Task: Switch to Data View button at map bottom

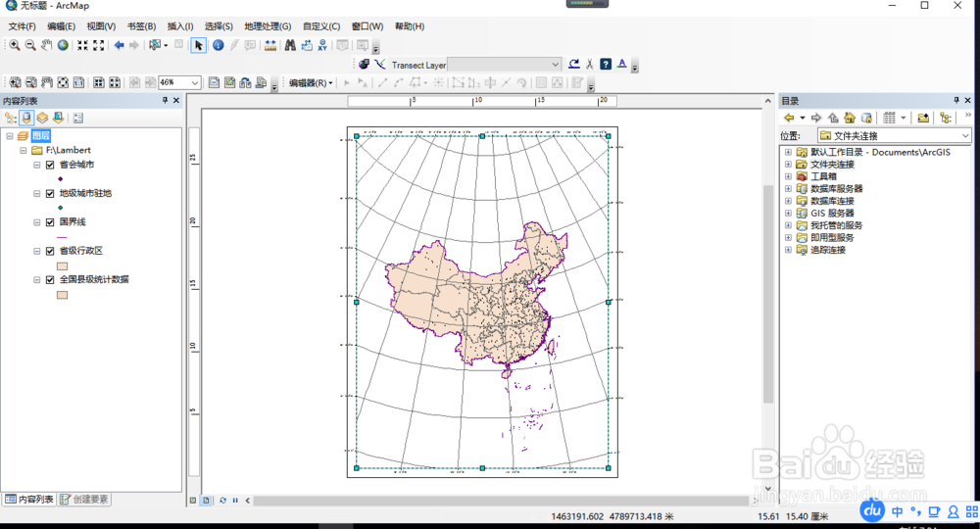Action: (193, 501)
